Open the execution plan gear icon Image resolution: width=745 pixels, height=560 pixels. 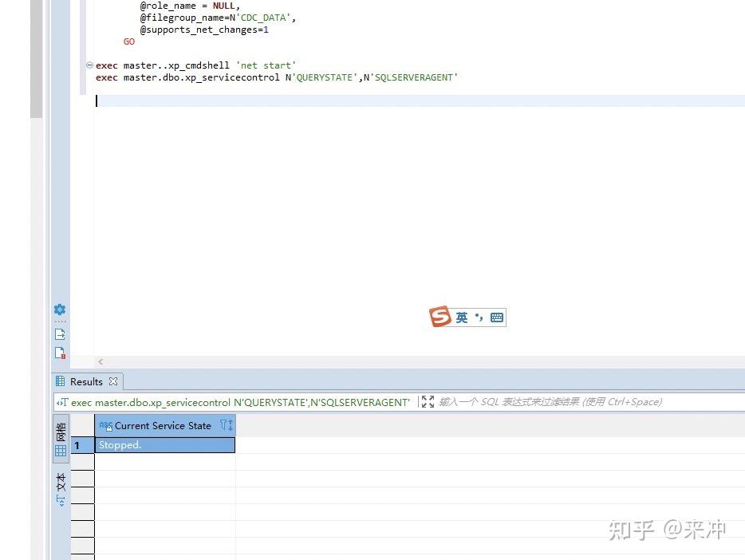pos(60,310)
